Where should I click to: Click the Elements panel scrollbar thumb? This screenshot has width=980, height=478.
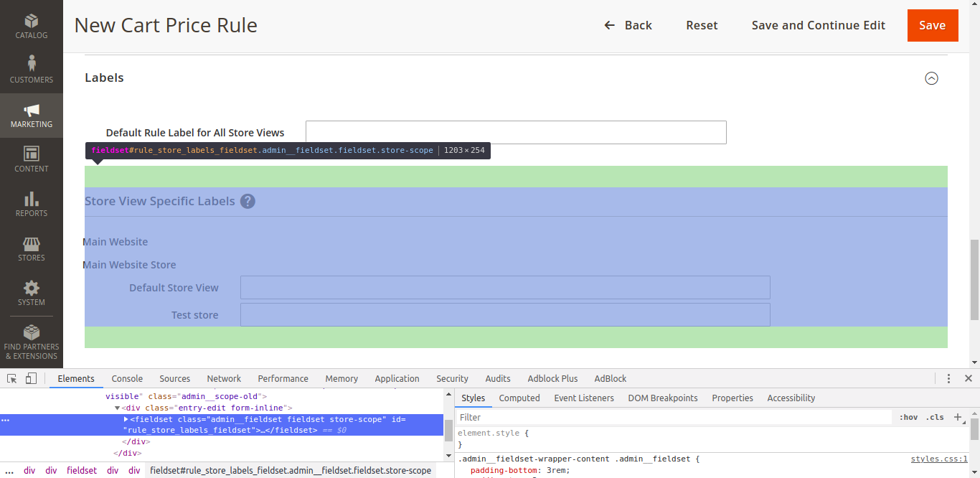tap(448, 430)
